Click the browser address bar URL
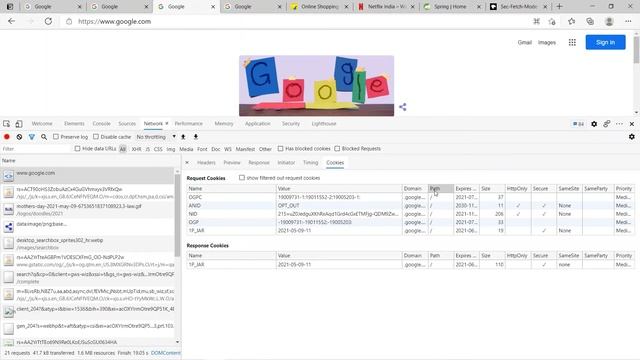The width and height of the screenshot is (640, 360). coord(114,22)
